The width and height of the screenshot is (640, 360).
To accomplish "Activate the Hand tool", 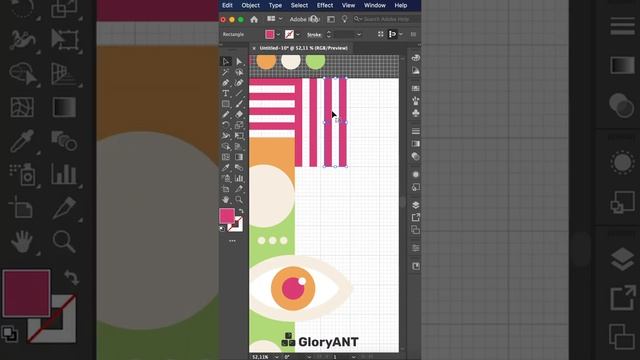I will (226, 200).
